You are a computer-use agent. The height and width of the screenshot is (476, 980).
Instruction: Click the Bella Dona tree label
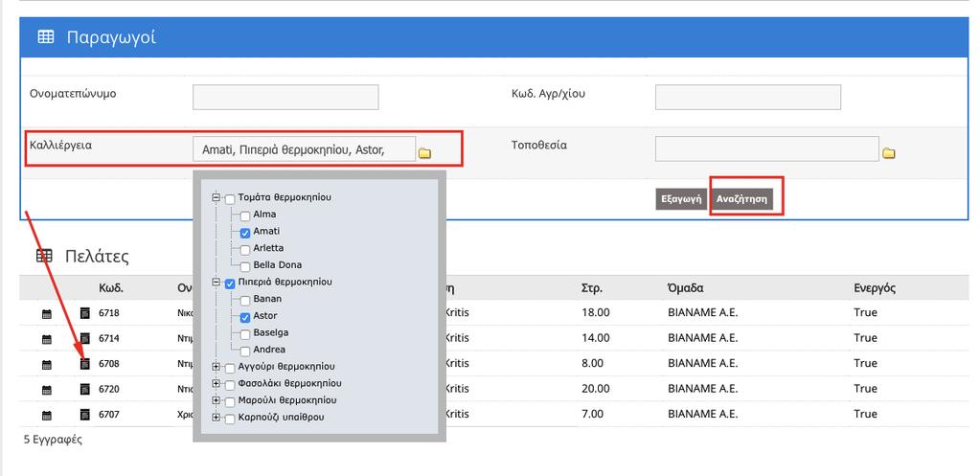(278, 265)
